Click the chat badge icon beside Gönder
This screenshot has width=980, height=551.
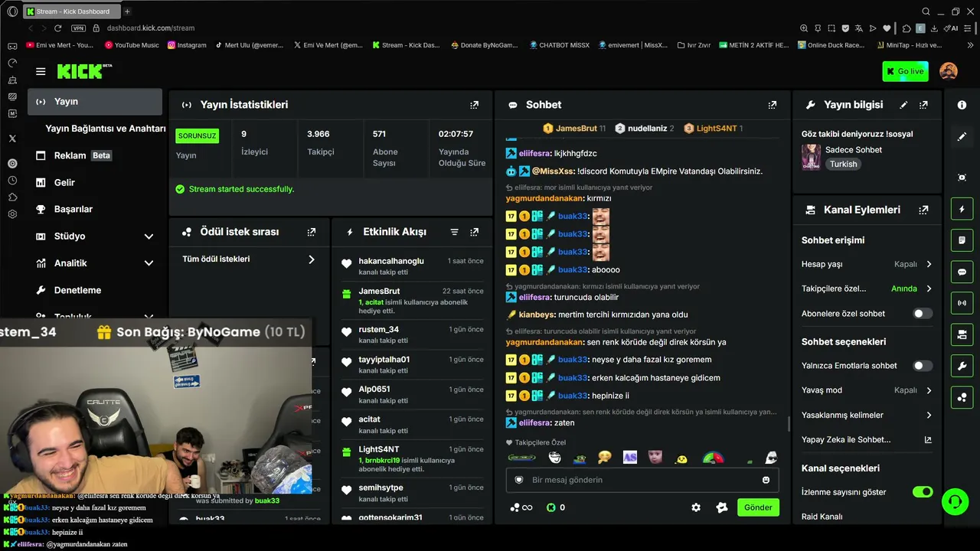pyautogui.click(x=721, y=507)
